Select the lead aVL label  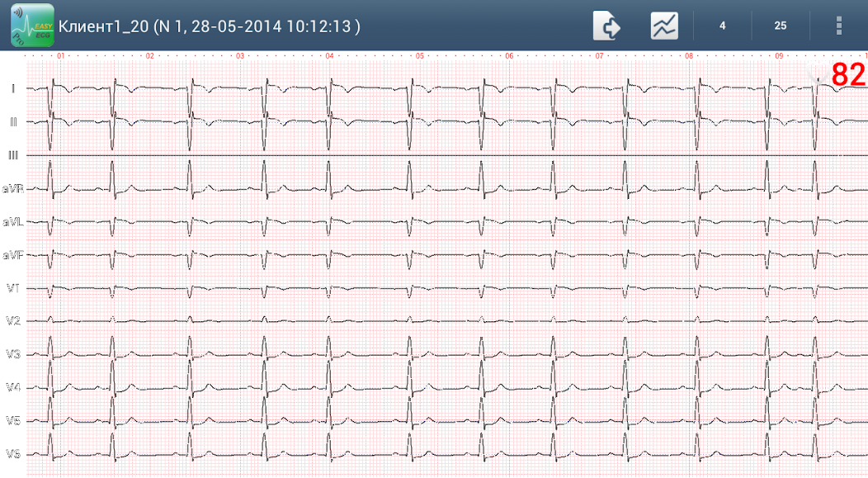click(x=12, y=221)
